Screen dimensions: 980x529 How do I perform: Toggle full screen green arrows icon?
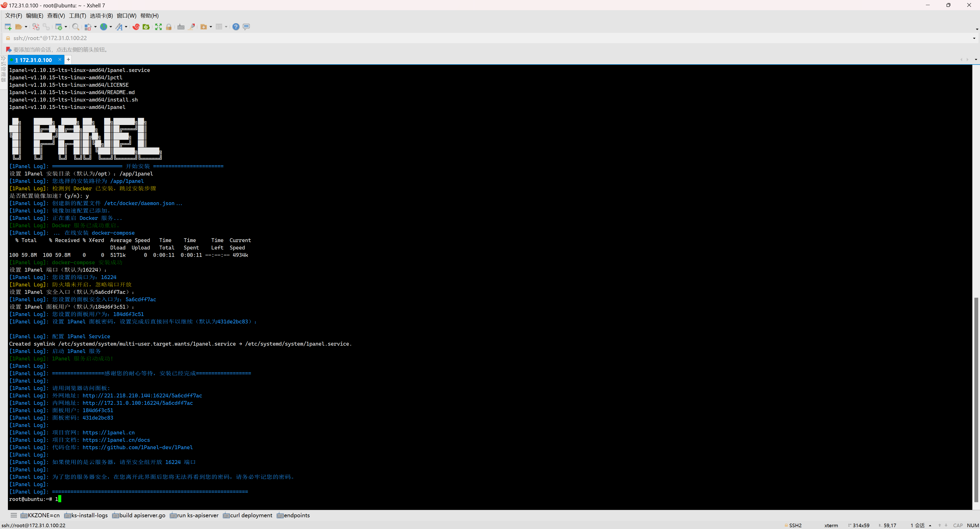[x=158, y=27]
